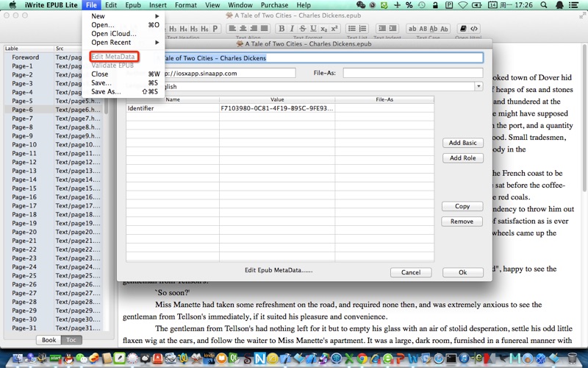The width and height of the screenshot is (588, 368).
Task: Expand the language combo box arrow
Action: point(478,86)
